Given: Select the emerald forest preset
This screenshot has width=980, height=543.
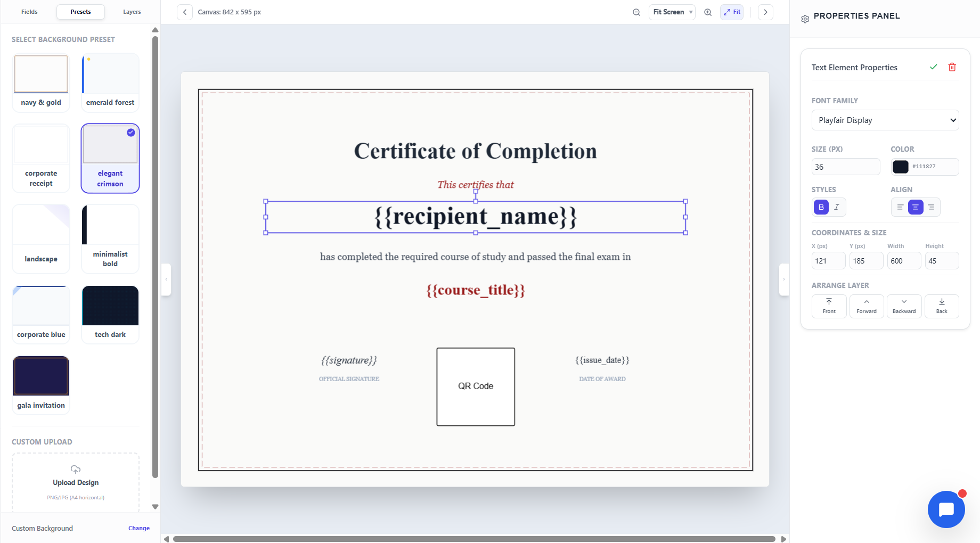Looking at the screenshot, I should (110, 83).
